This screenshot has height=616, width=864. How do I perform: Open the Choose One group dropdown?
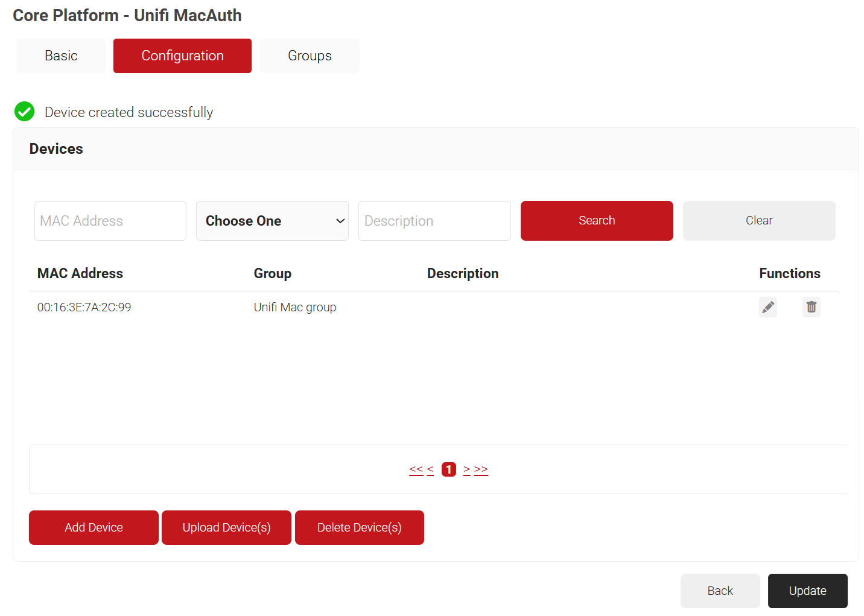(272, 221)
